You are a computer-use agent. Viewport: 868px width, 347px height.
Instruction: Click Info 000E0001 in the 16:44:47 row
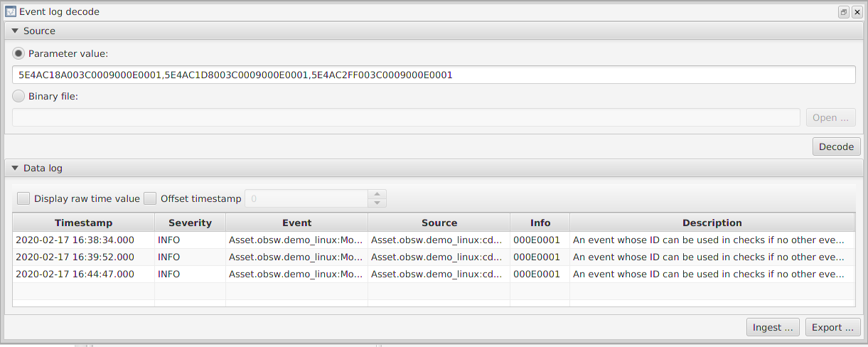pos(540,274)
